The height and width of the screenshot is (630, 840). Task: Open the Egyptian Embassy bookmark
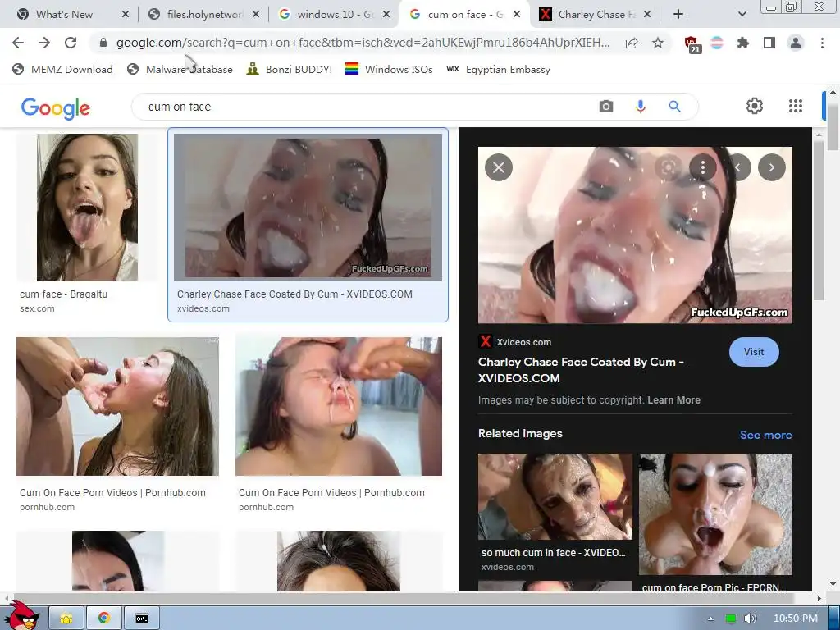(498, 70)
